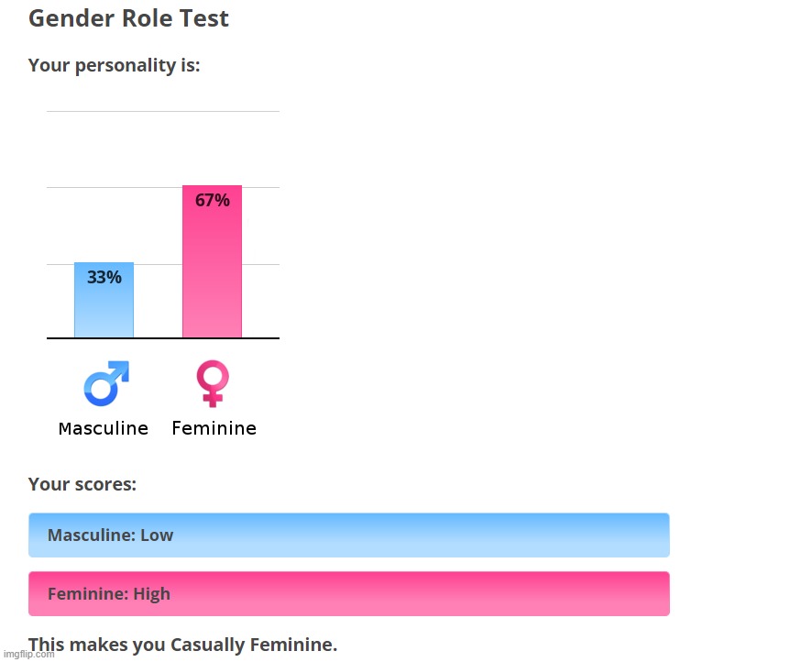Screen dimensions: 812x662
Task: Click the chart's black baseline axis
Action: 163,338
